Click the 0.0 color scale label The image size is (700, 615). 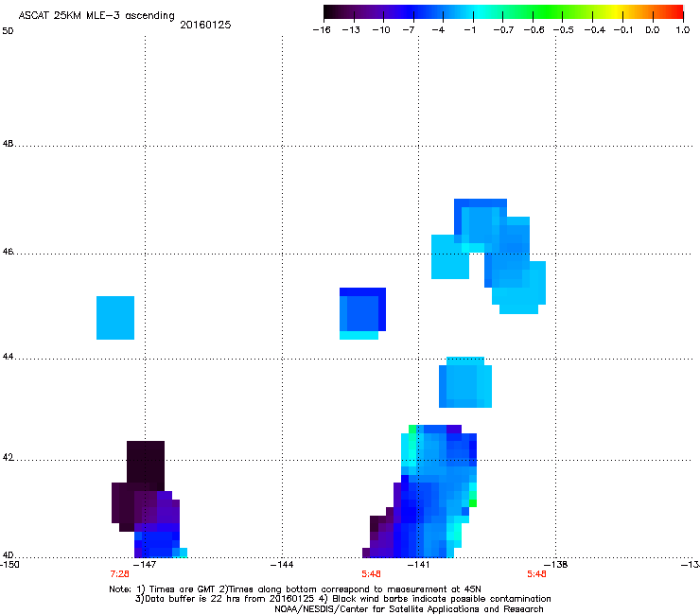653,30
